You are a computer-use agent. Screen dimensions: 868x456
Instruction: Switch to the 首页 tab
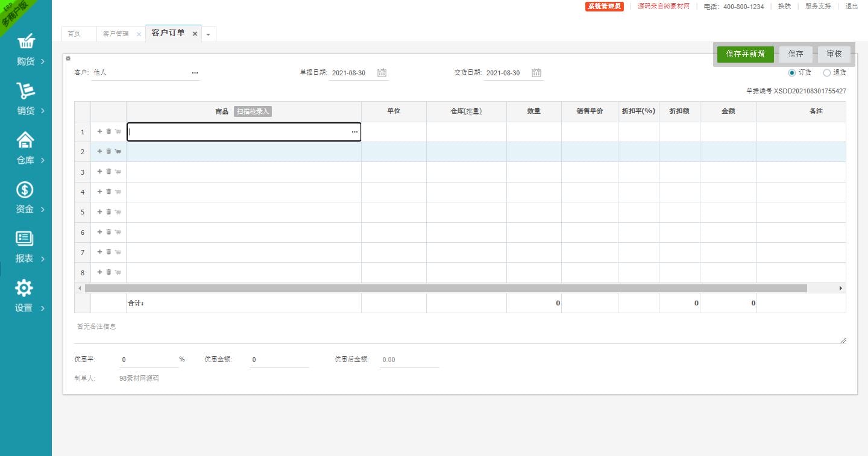tap(74, 34)
